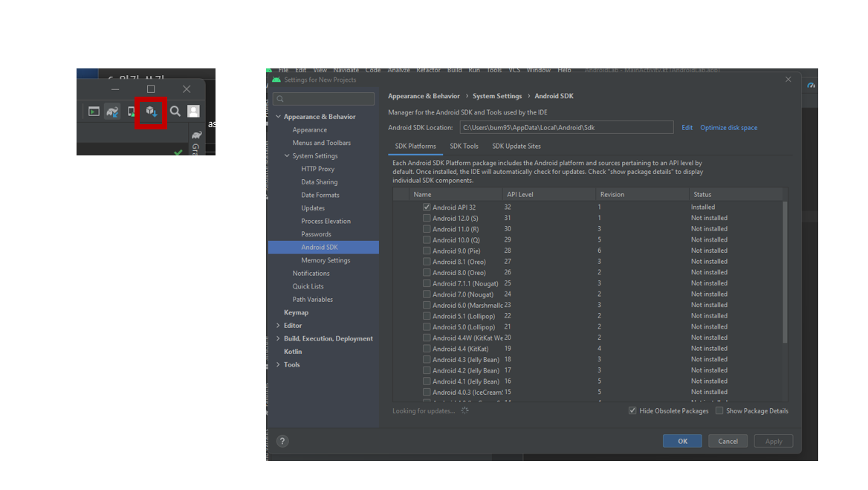868x490 pixels.
Task: Check the Android 5.1 (Lollipop) checkbox
Action: tap(427, 316)
